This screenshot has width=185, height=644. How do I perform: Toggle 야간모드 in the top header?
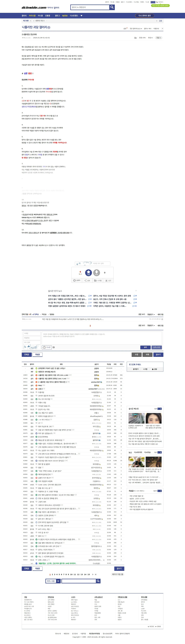tap(160, 2)
